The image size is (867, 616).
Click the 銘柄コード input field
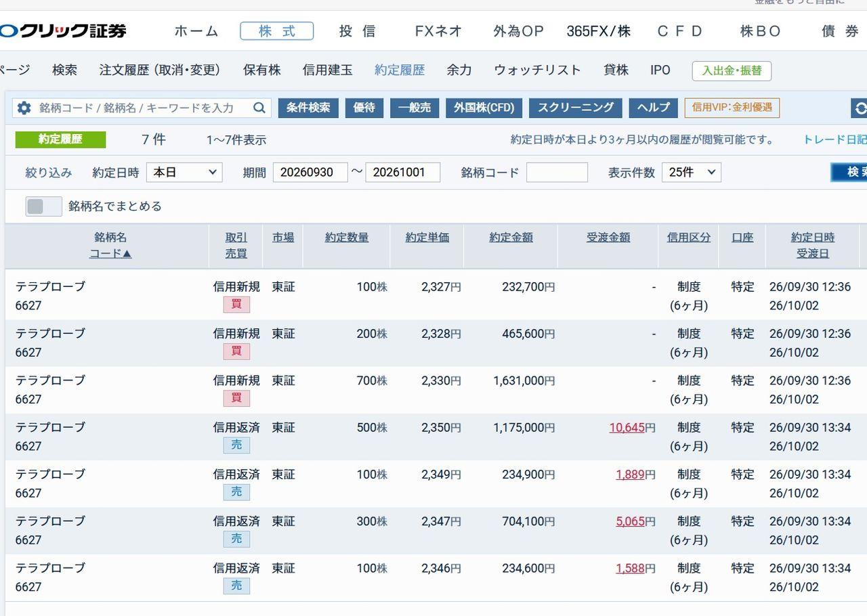[557, 172]
